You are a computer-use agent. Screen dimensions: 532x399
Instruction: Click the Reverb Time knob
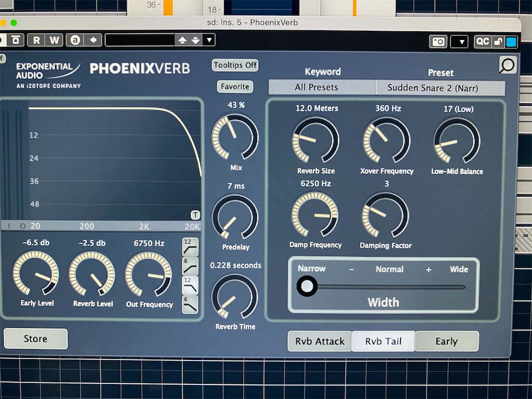(235, 296)
